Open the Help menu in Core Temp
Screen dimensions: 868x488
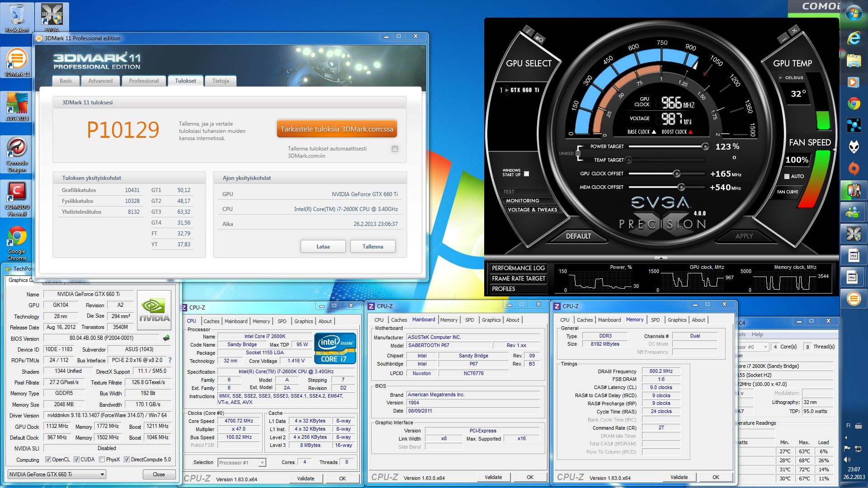click(757, 334)
